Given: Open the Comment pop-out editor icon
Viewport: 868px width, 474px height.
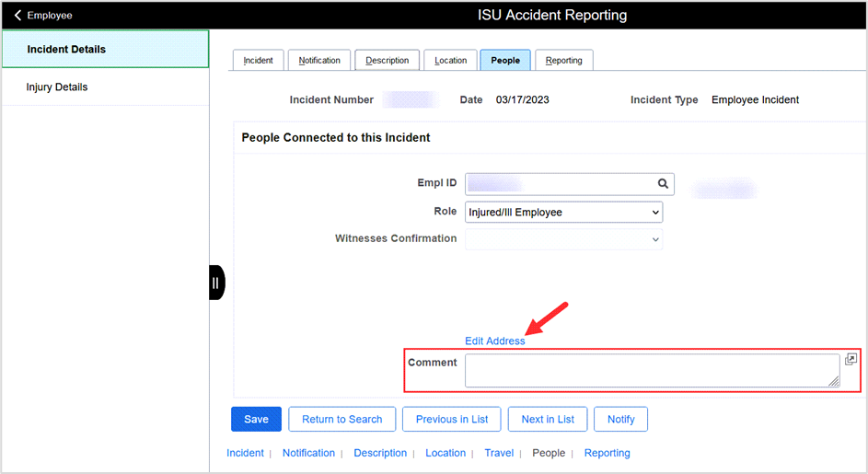Looking at the screenshot, I should pos(851,359).
